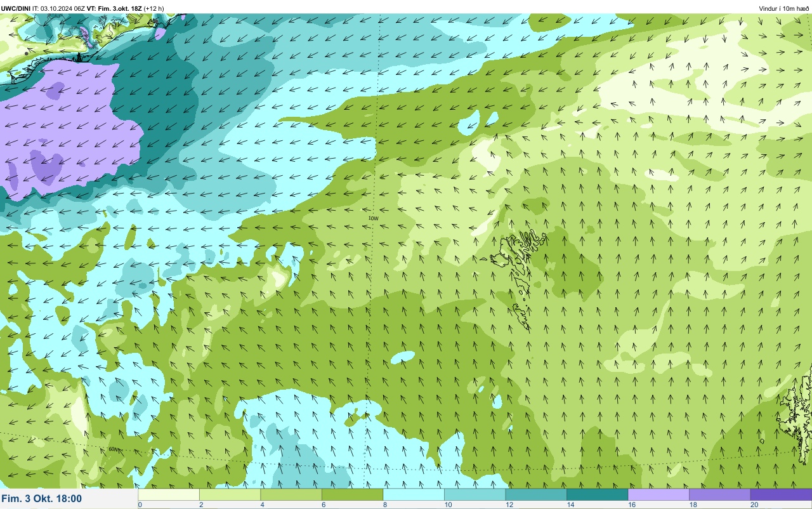Click the pale yellow 0–2 legend swatch
The image size is (812, 509).
(x=169, y=494)
